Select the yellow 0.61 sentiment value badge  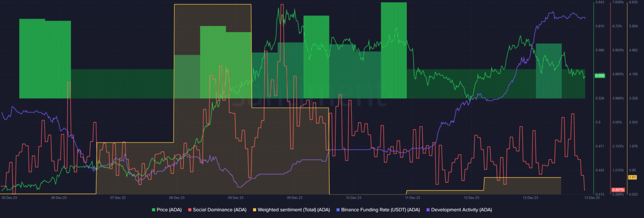click(633, 177)
